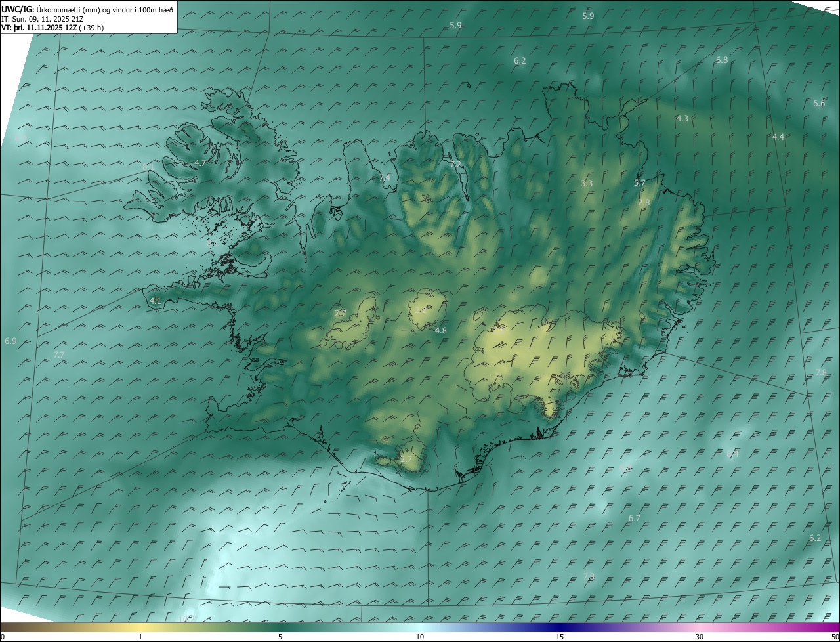
Task: Select the 'IT: Sun. 09. 11. 2025 21Z' line
Action: [x=43, y=19]
